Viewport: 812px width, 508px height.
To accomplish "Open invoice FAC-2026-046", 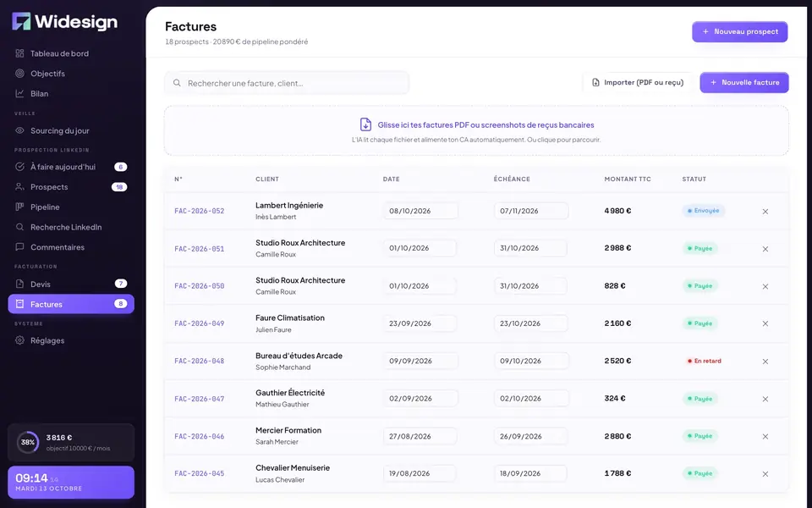I will [200, 437].
